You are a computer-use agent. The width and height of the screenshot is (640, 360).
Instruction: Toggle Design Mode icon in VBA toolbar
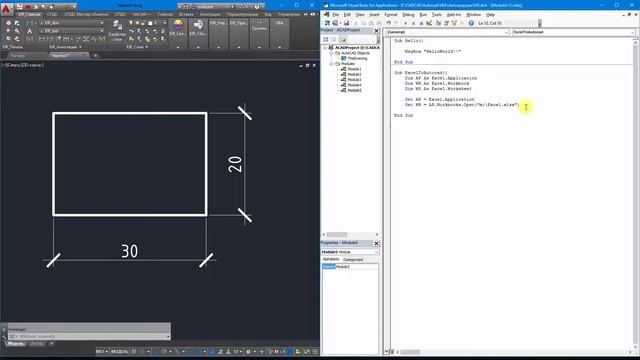[x=429, y=23]
